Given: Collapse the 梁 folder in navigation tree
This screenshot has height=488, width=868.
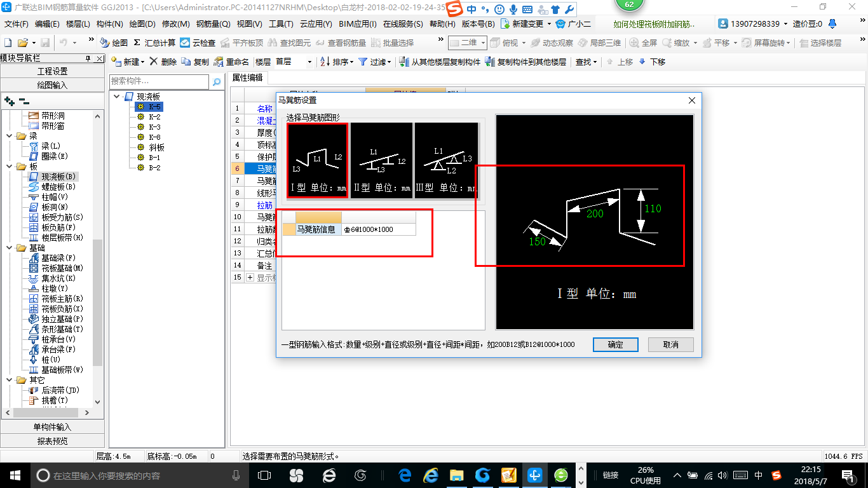Looking at the screenshot, I should (x=9, y=136).
